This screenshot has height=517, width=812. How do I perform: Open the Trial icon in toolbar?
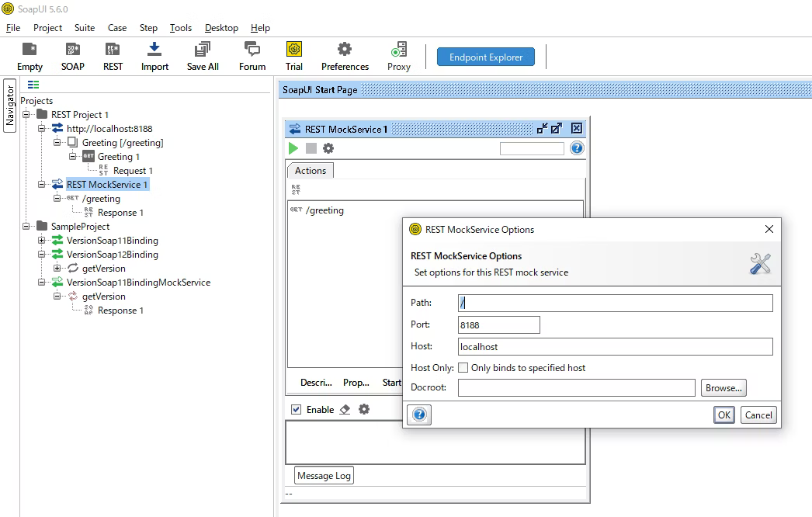coord(294,50)
